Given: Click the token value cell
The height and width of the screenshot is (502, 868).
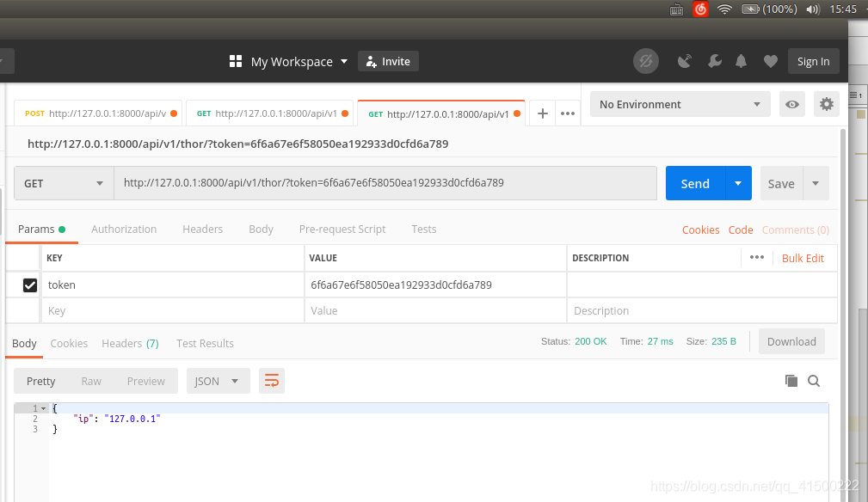Looking at the screenshot, I should [435, 285].
